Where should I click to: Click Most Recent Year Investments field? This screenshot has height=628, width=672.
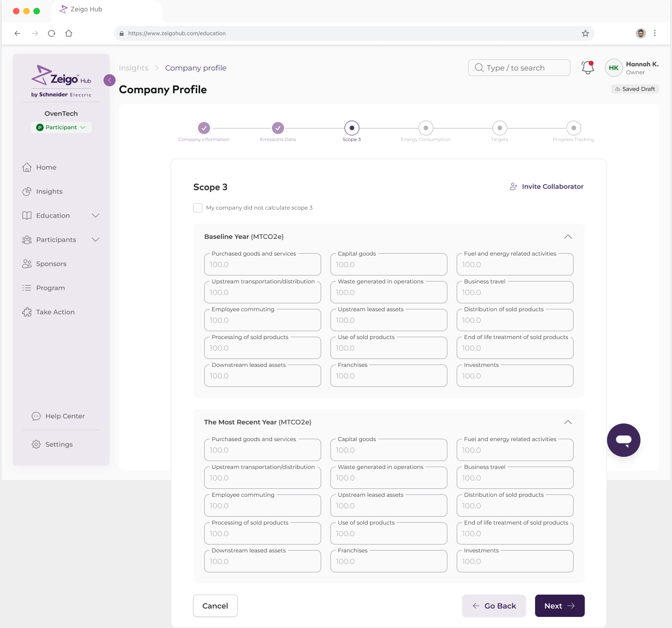515,561
